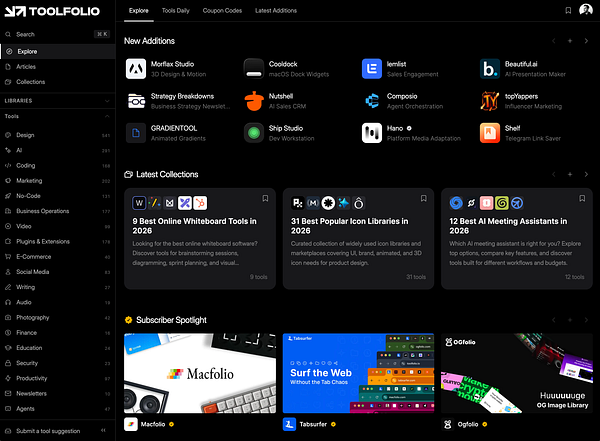600x441 pixels.
Task: Bookmark the Popular Icon Libraries collection
Action: tap(424, 198)
